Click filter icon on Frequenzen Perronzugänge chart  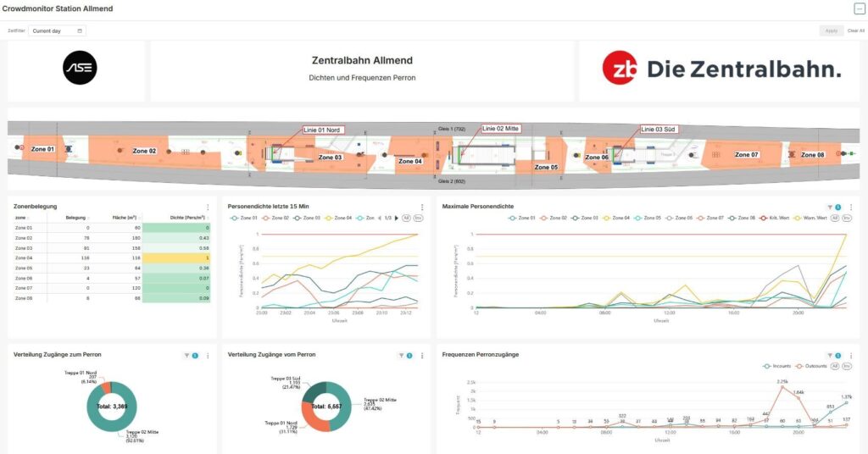pyautogui.click(x=829, y=354)
